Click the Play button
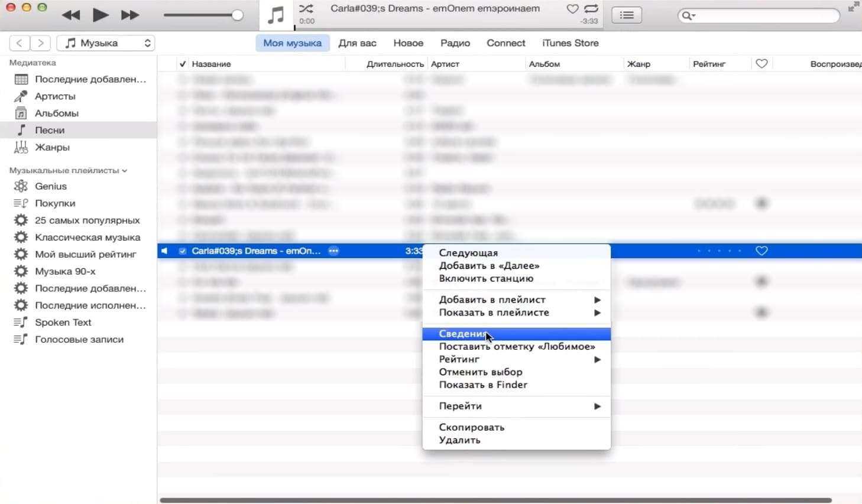The width and height of the screenshot is (862, 504). click(x=101, y=15)
